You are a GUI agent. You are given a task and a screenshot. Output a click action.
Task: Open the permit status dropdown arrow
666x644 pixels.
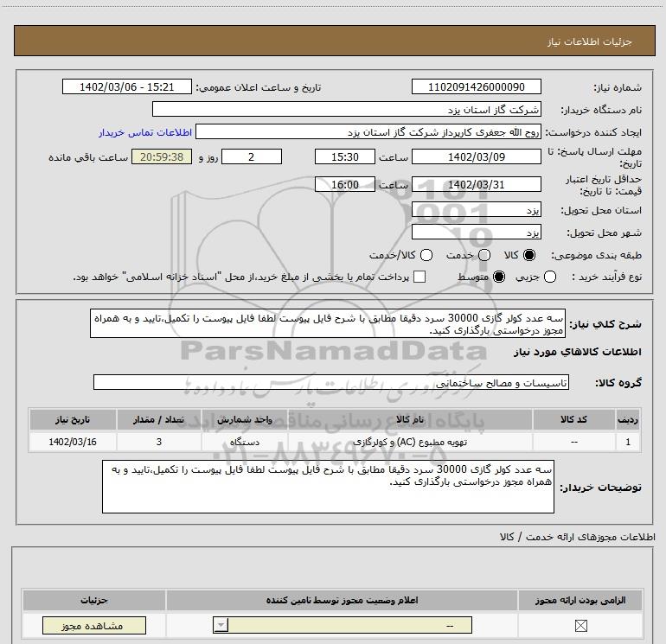[x=221, y=625]
